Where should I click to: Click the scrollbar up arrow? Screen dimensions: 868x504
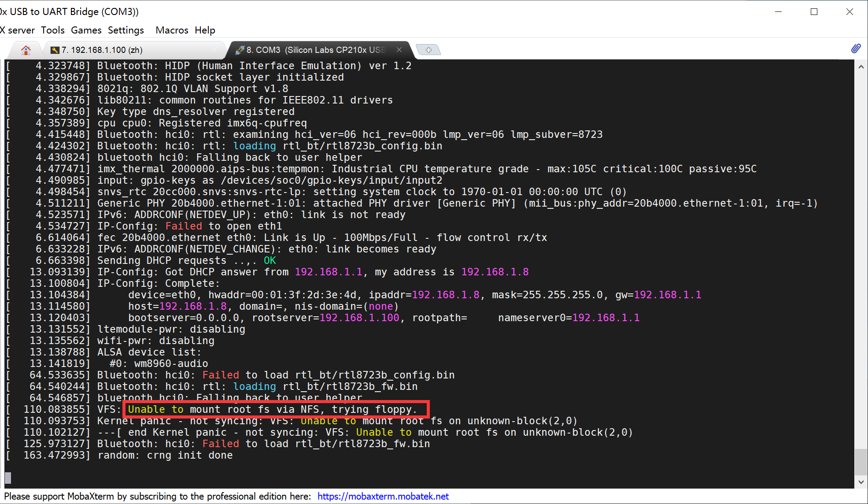pos(861,66)
